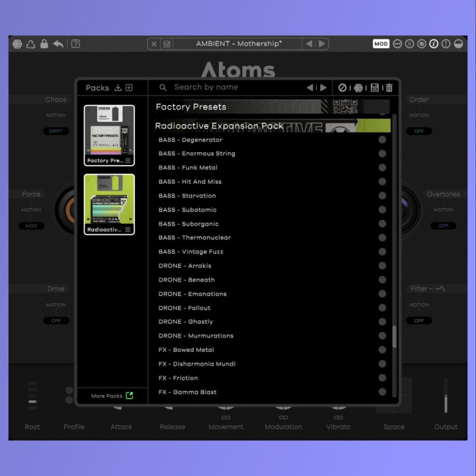Load the BASS - Thermonuclear preset
476x476 pixels.
click(195, 238)
